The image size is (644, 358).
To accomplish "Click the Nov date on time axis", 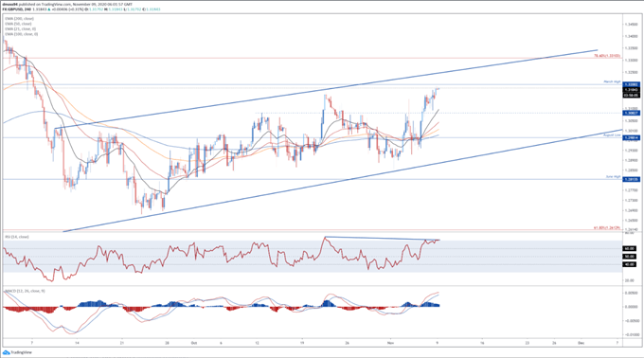I will pos(390,343).
